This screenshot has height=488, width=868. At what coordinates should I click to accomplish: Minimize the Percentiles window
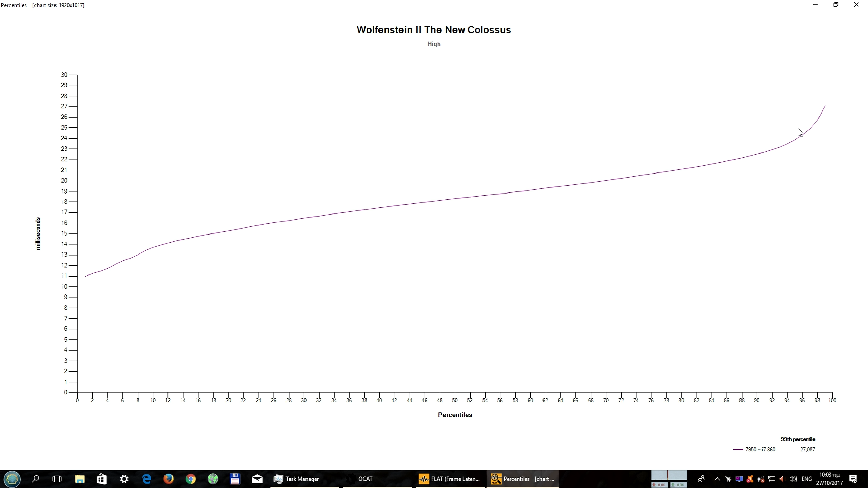click(x=815, y=5)
